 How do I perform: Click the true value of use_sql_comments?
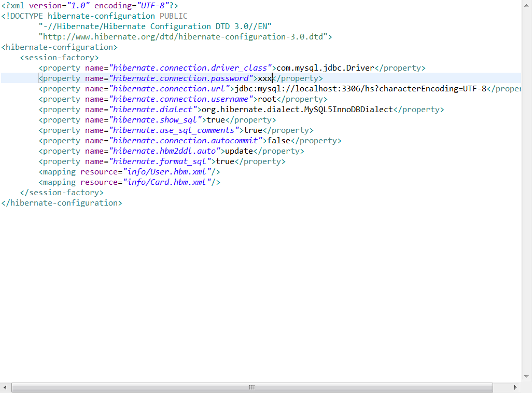pyautogui.click(x=253, y=130)
